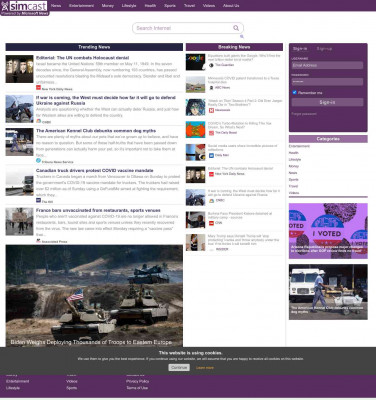Open the Learn more cookie link
This screenshot has height=400, width=376.
pos(205,368)
